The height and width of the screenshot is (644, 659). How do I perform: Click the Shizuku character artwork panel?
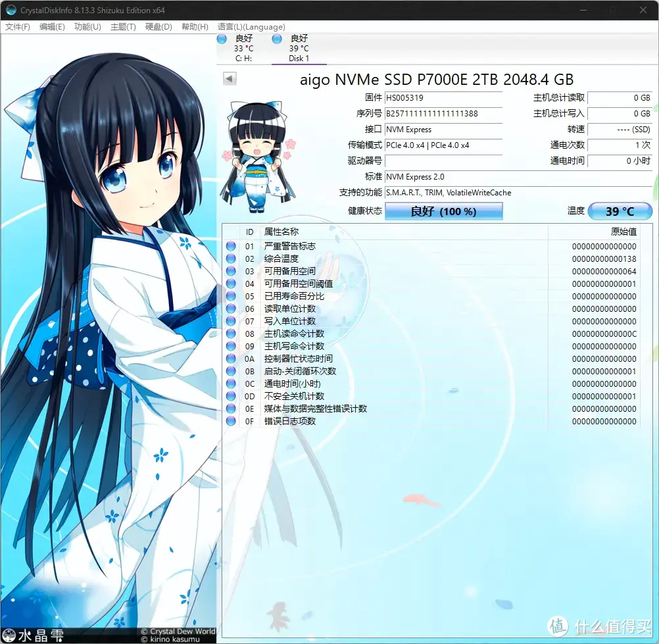click(x=109, y=338)
